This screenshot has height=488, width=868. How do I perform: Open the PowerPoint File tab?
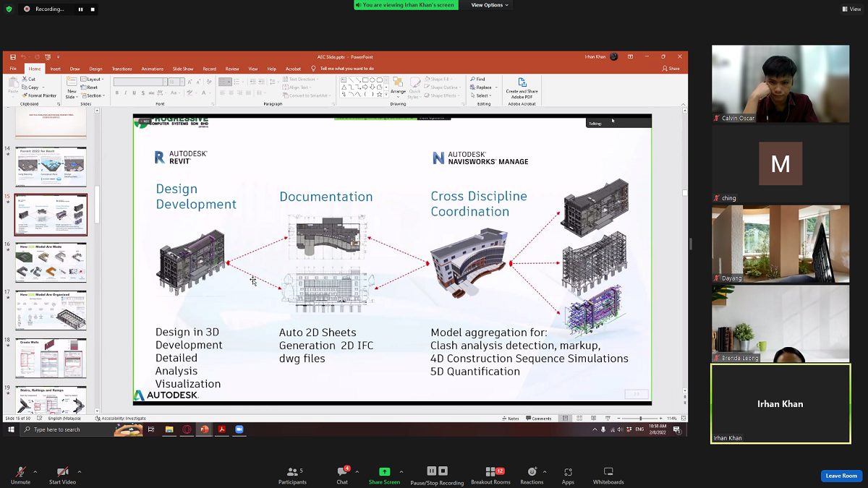click(13, 69)
